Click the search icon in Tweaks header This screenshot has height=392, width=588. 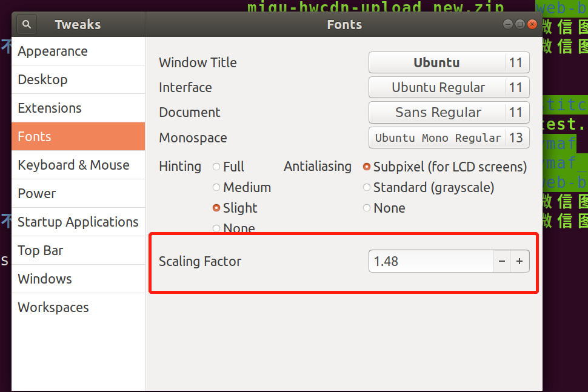(x=27, y=25)
